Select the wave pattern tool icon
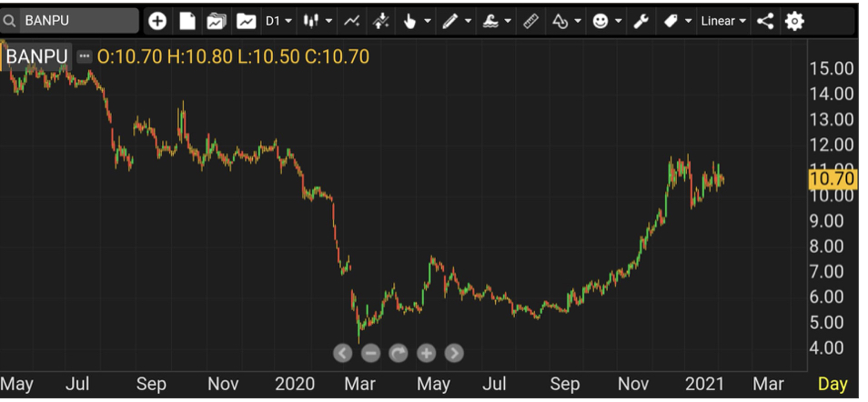868x402 pixels. [x=490, y=21]
